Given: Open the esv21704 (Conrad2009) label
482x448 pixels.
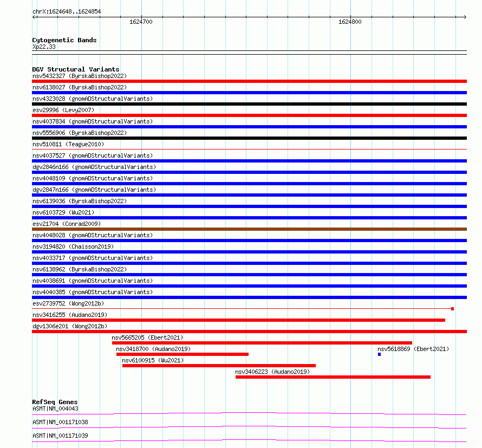Looking at the screenshot, I should click(67, 224).
